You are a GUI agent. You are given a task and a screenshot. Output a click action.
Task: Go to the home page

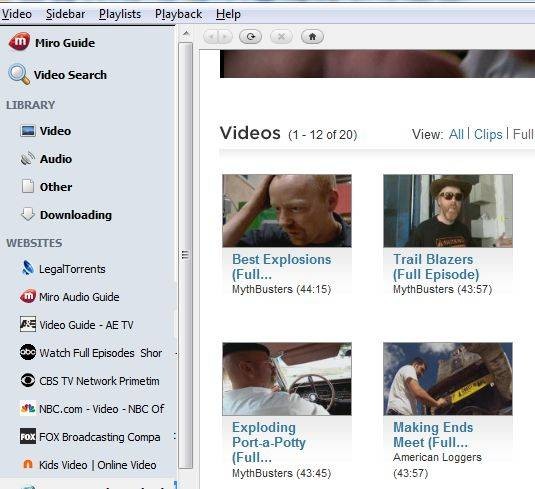(312, 37)
